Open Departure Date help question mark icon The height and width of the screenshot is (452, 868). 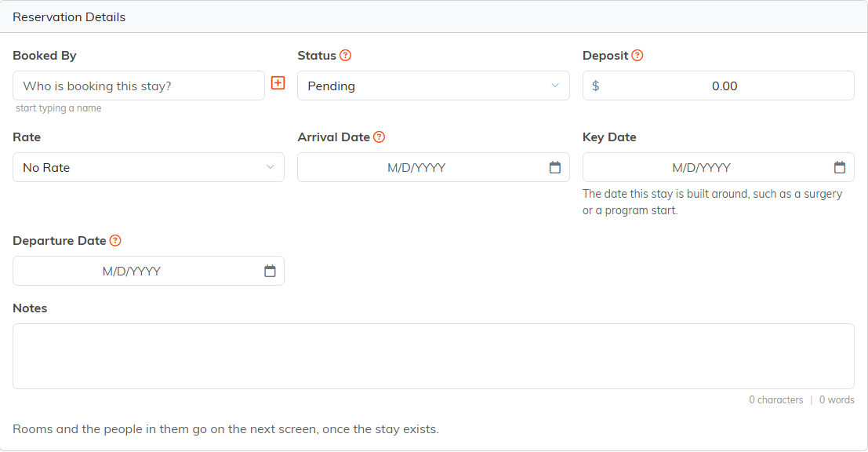pyautogui.click(x=115, y=240)
